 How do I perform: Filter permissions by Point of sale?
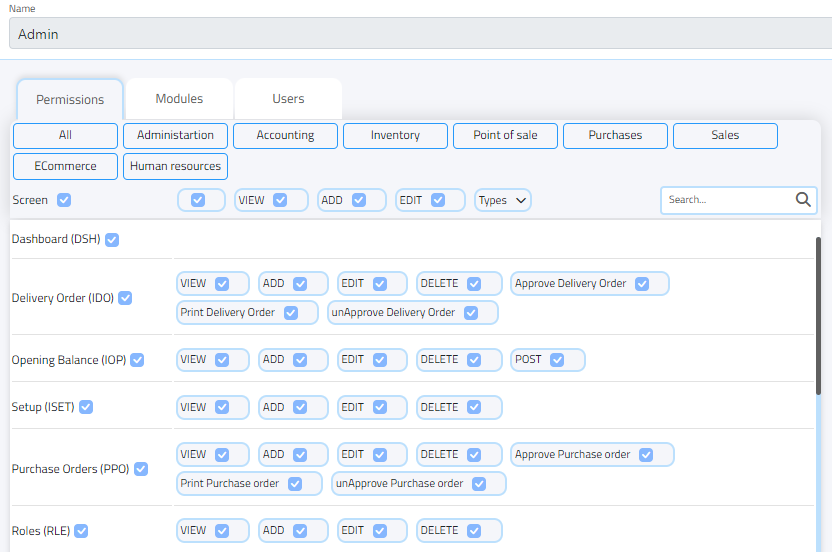(505, 135)
